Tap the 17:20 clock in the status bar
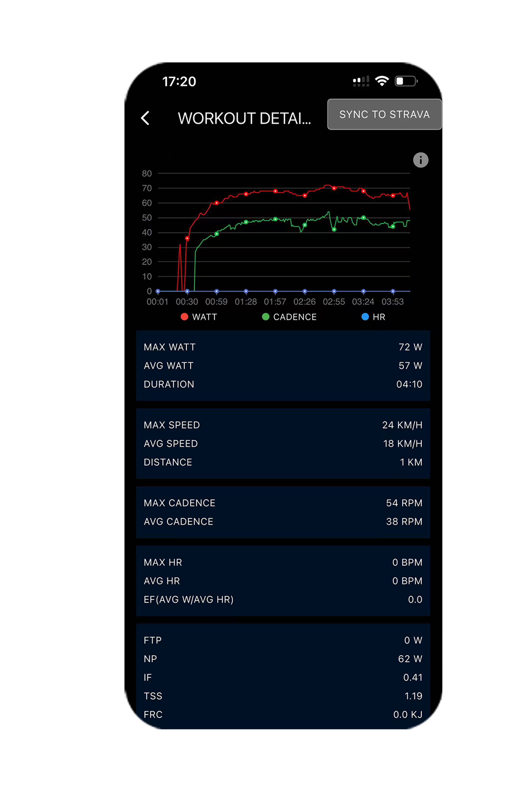 pos(179,82)
